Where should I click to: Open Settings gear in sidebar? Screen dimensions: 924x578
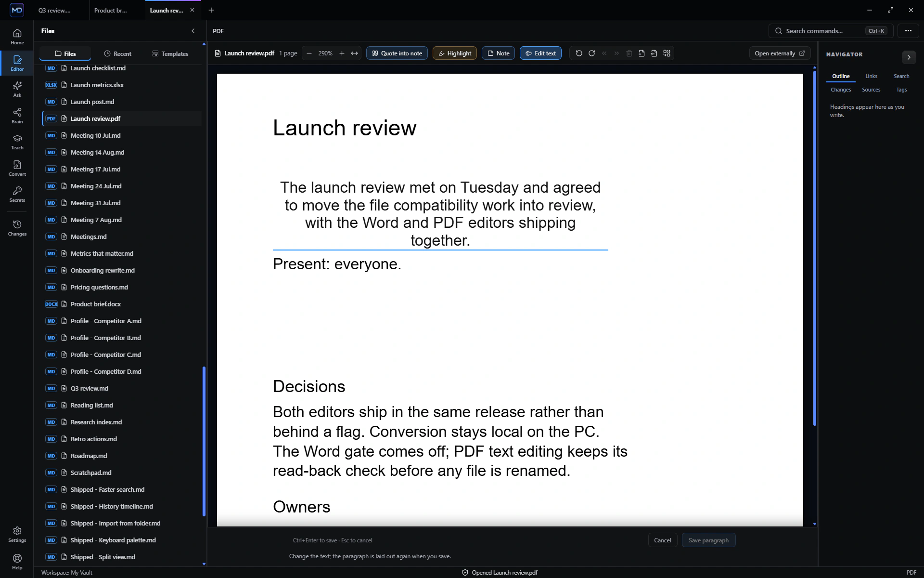[x=17, y=534]
